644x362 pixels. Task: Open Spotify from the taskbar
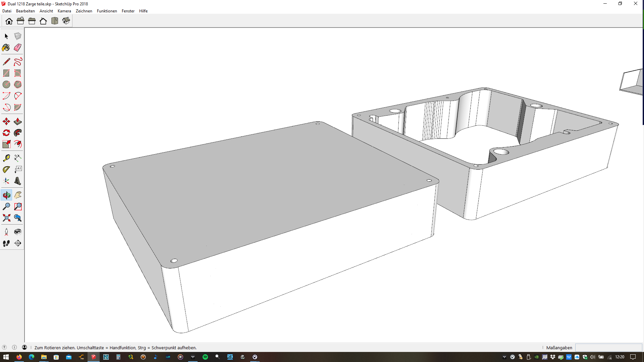click(205, 357)
